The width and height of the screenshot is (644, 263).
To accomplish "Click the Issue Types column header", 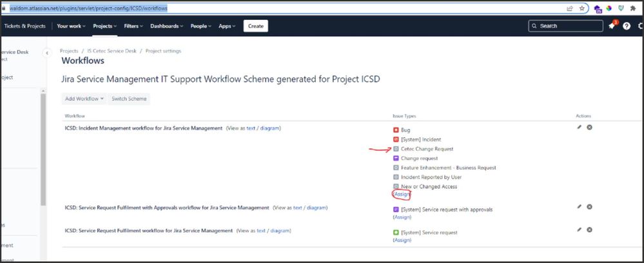I will pos(404,116).
